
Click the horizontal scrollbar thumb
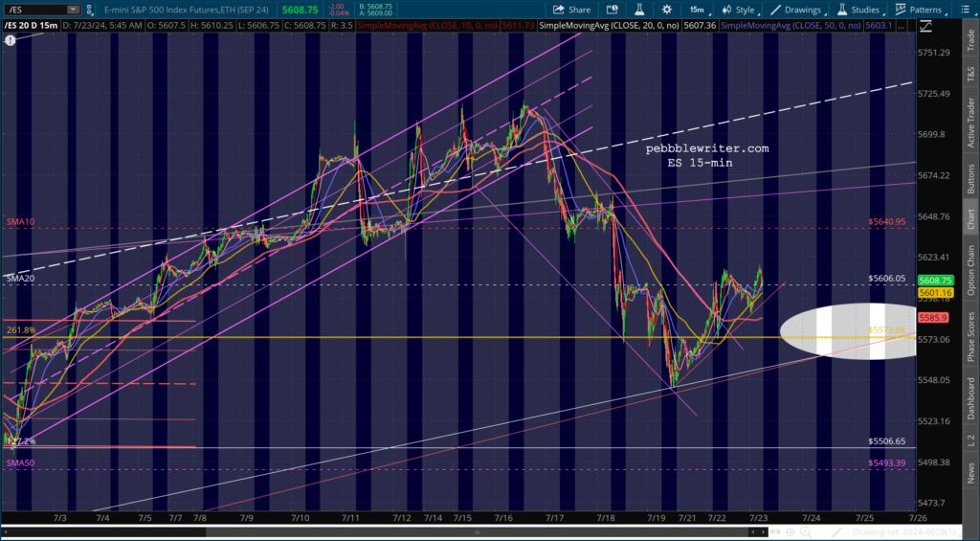point(479,531)
